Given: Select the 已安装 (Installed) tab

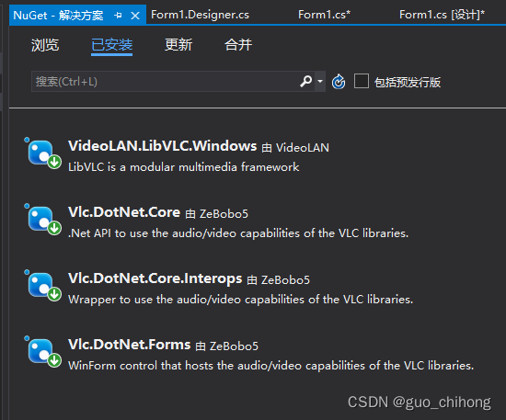Looking at the screenshot, I should tap(111, 44).
